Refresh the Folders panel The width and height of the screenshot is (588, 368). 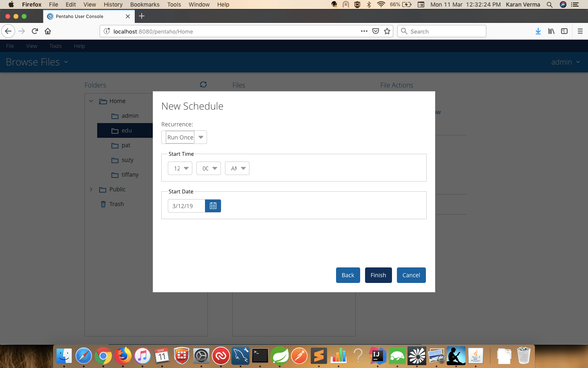point(203,84)
